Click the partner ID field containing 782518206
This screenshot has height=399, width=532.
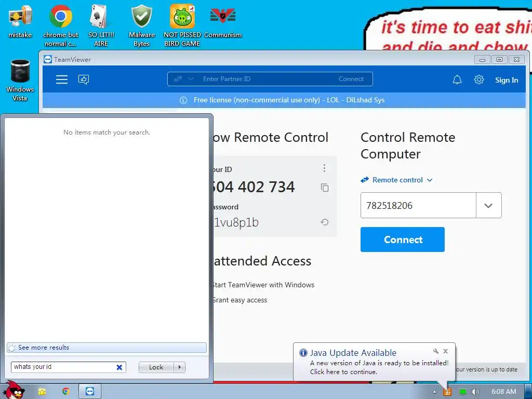(418, 205)
